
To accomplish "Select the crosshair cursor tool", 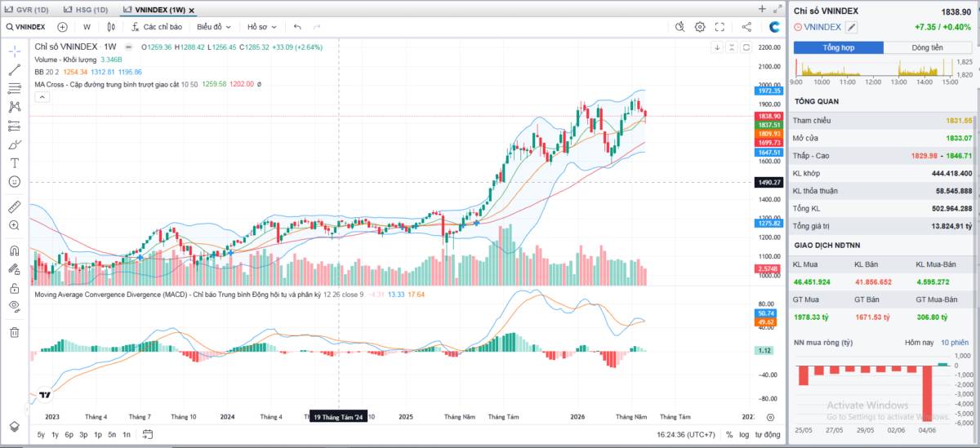I will click(x=14, y=51).
